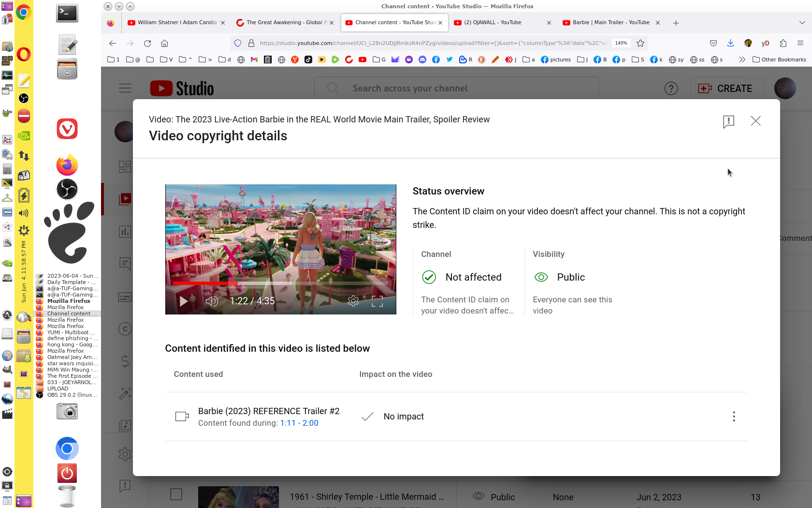
Task: Open Dashboard icon in Studio sidebar
Action: [x=125, y=167]
